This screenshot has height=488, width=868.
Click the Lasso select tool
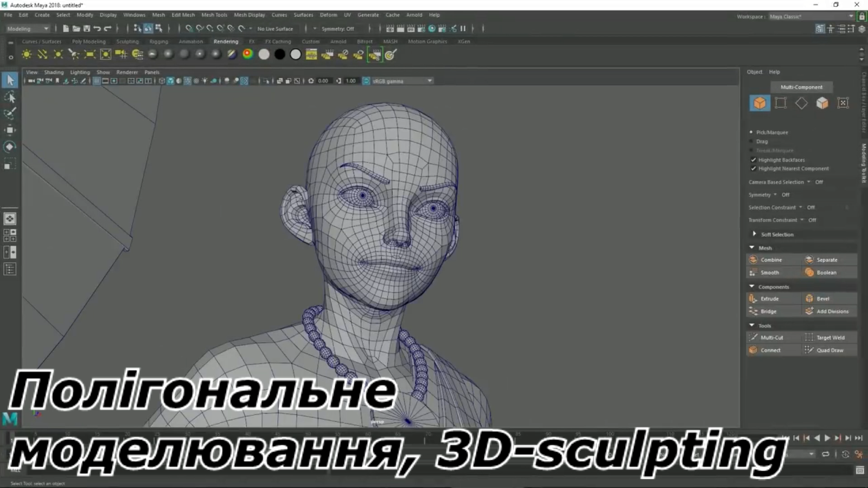10,97
